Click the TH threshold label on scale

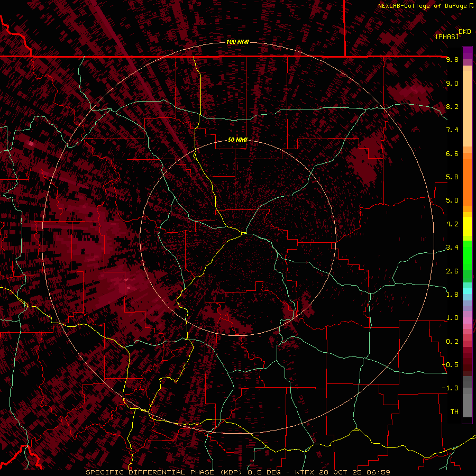[454, 412]
